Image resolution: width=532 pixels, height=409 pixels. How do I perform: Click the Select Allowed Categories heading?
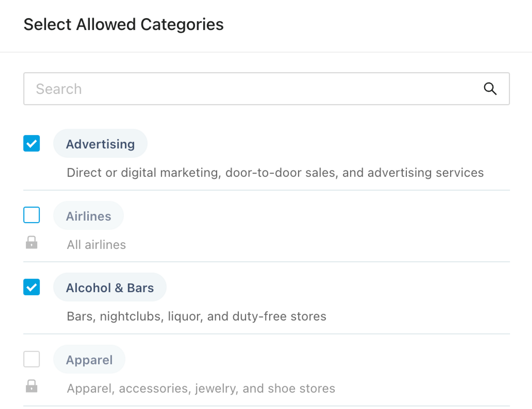tap(124, 24)
